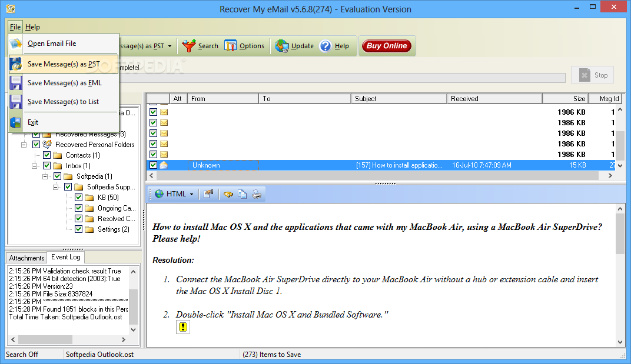Uncheck the Ongoing Ca... checkbox
Screen dimensions: 631x364
coord(78,208)
